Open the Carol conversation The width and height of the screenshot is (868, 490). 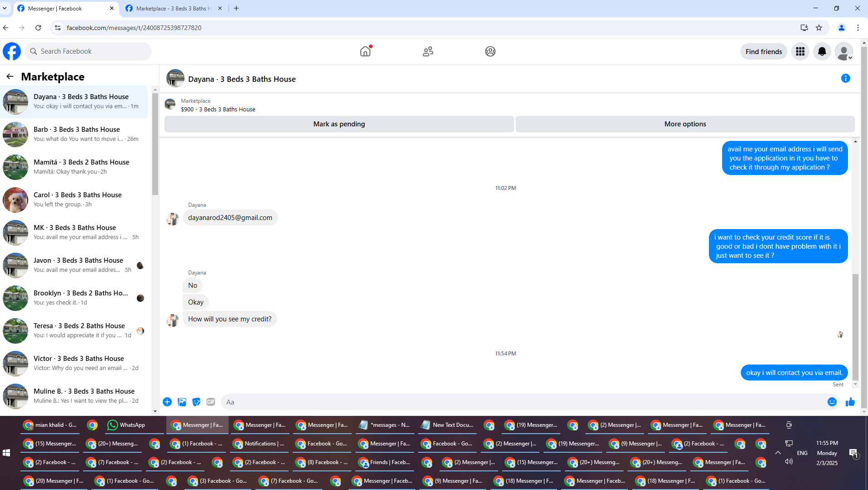tap(74, 200)
